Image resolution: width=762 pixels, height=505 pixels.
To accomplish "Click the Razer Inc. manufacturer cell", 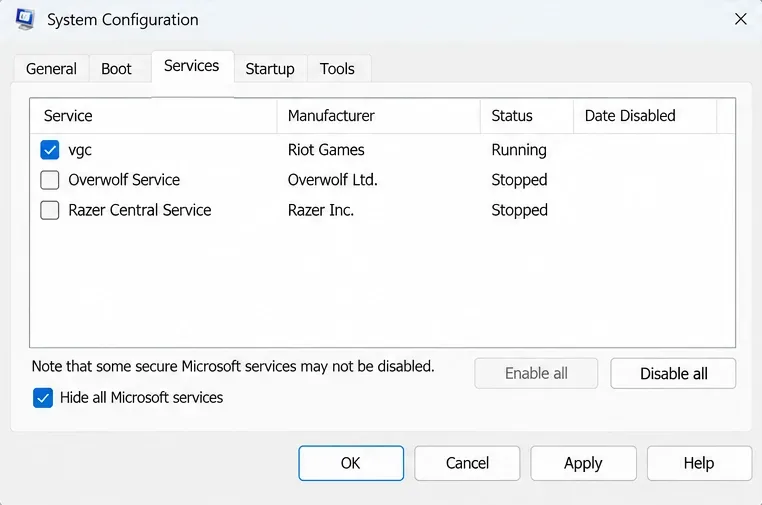I will point(321,210).
